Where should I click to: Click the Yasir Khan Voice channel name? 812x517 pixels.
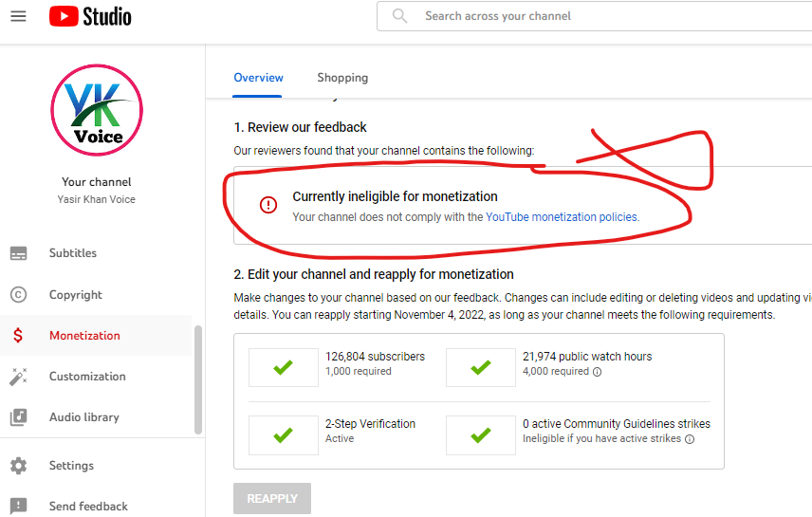[97, 199]
